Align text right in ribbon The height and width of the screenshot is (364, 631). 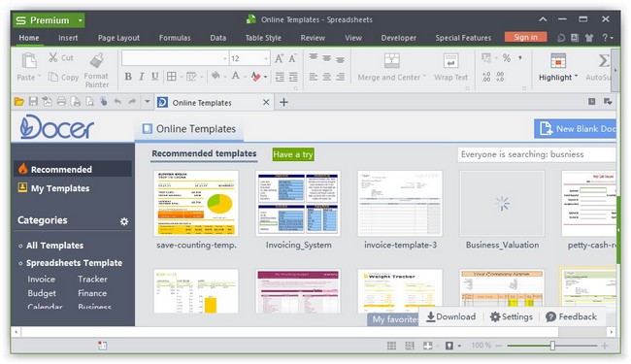point(341,77)
